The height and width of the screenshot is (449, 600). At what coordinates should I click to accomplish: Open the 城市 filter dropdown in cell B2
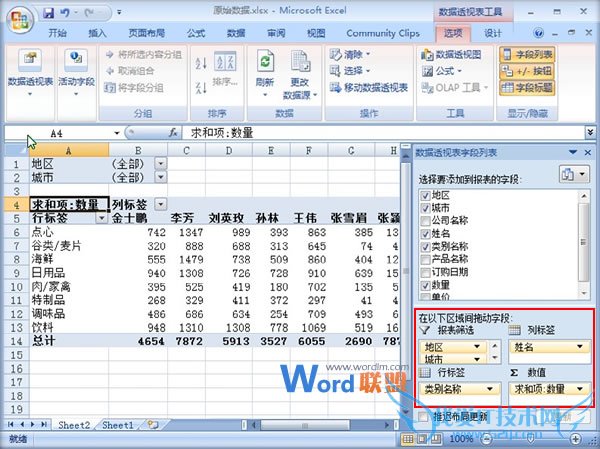[161, 177]
